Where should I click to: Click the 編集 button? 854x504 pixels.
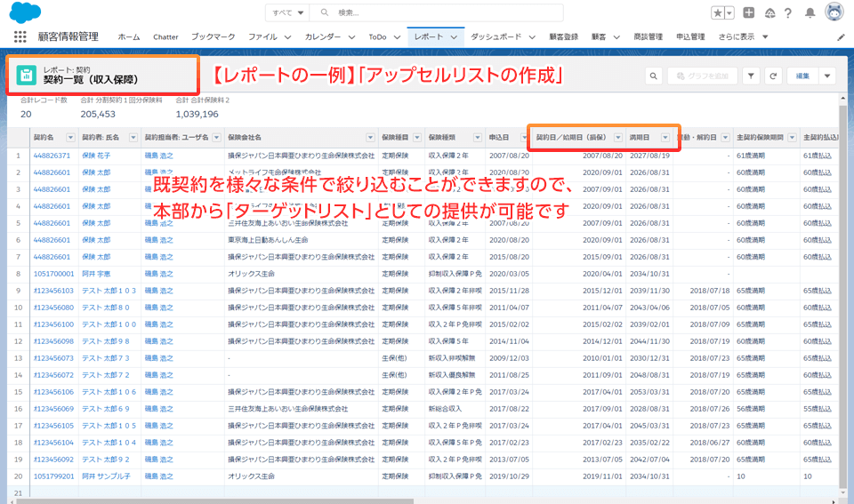pos(802,76)
